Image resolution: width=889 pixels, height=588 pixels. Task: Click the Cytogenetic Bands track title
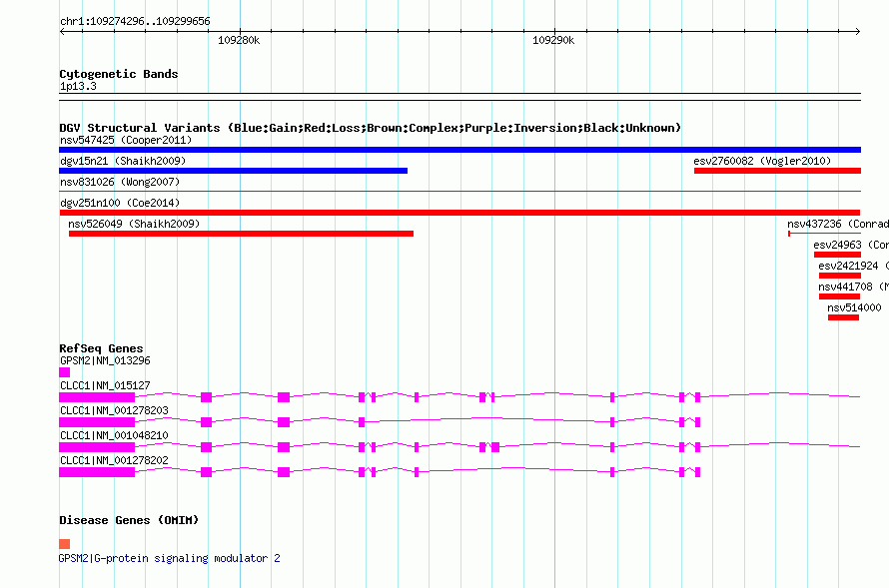tap(119, 74)
